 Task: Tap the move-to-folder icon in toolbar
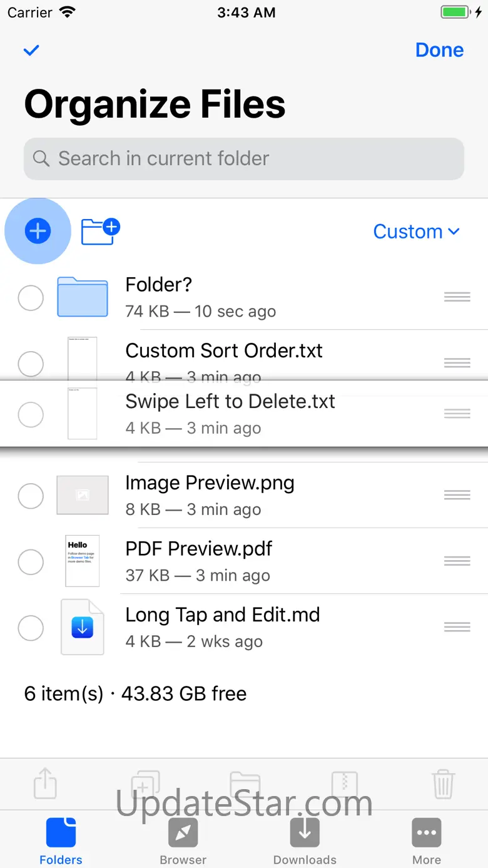click(x=245, y=783)
